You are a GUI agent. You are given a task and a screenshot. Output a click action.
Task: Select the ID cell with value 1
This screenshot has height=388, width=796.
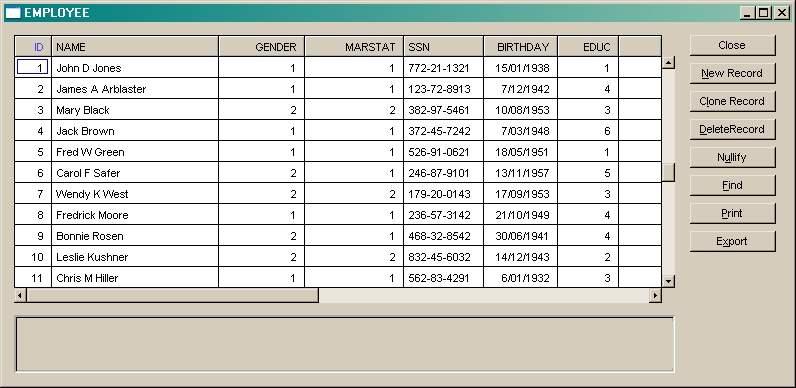(x=33, y=67)
